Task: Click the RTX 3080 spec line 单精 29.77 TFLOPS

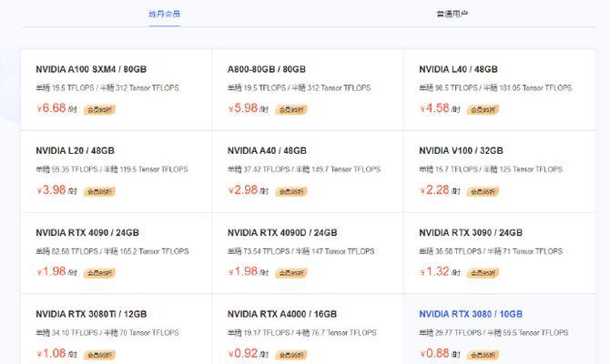Action: click(x=450, y=332)
